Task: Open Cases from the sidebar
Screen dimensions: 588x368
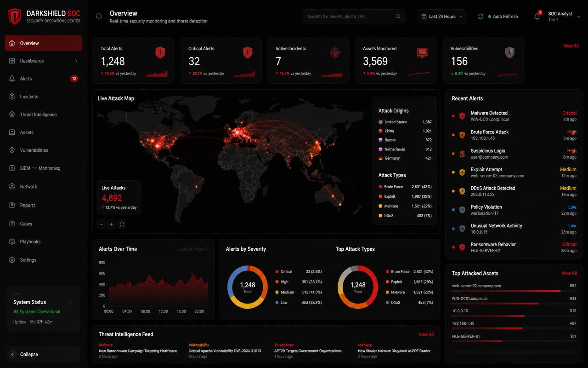Action: [x=44, y=224]
